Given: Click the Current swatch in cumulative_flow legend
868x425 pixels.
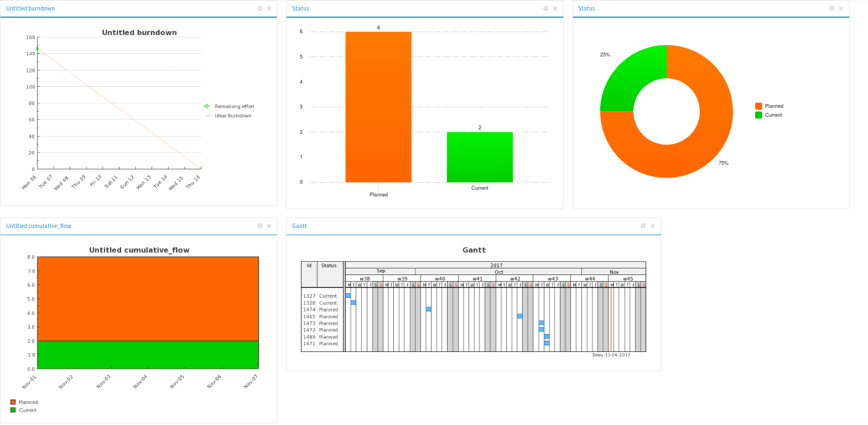Looking at the screenshot, I should coord(13,410).
